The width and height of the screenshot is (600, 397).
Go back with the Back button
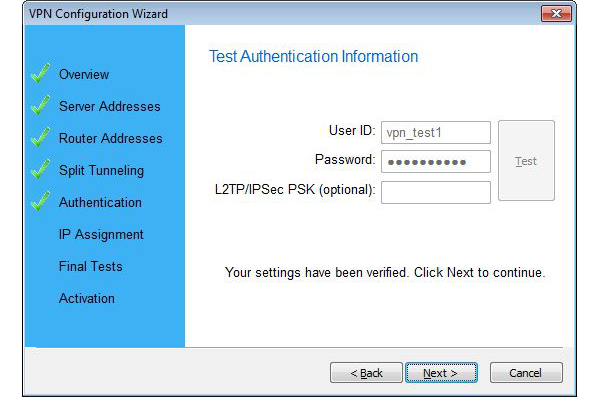366,372
